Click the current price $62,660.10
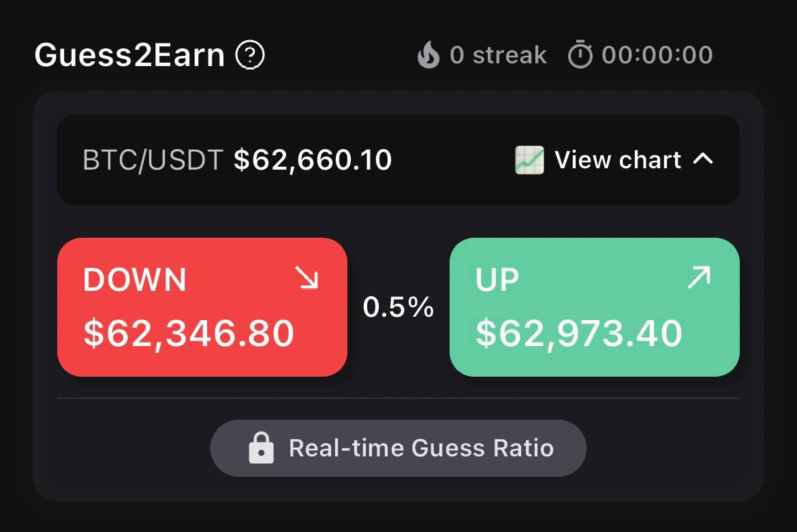Image resolution: width=797 pixels, height=532 pixels. point(313,160)
